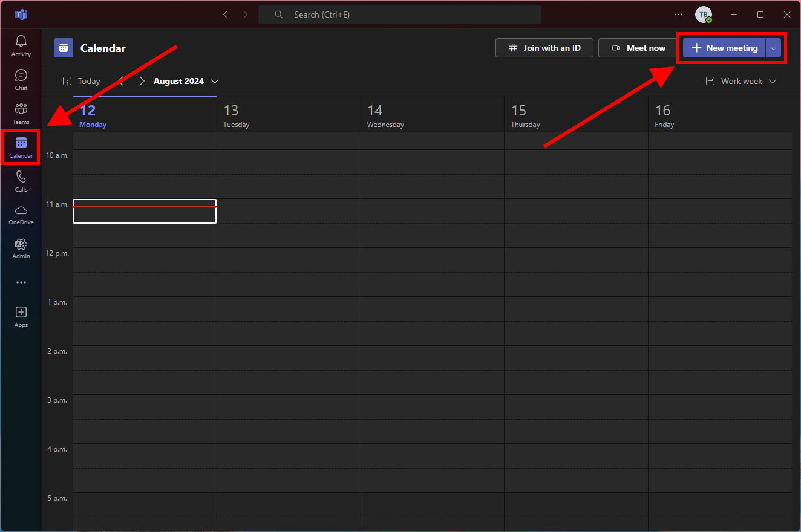Select the 14 Wednesday column header
This screenshot has height=532, width=801.
pyautogui.click(x=433, y=115)
